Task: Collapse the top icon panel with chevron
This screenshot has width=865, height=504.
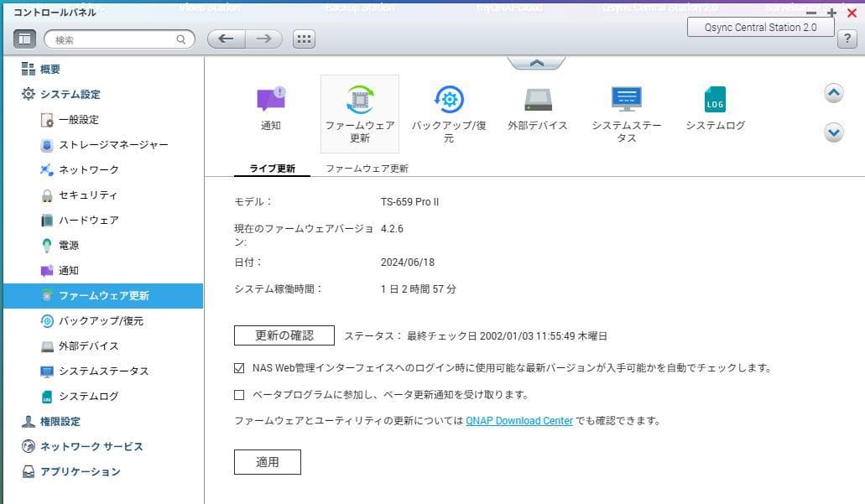Action: pyautogui.click(x=537, y=63)
